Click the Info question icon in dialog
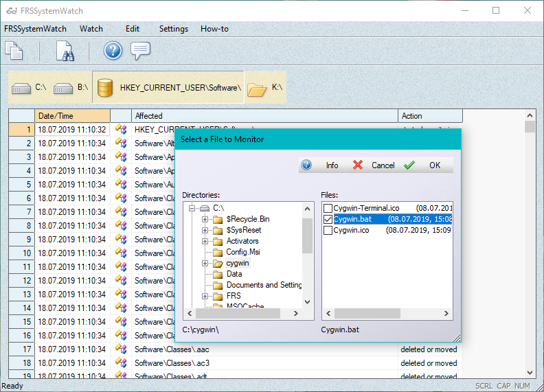Screen dimensions: 544x392 tap(306, 165)
